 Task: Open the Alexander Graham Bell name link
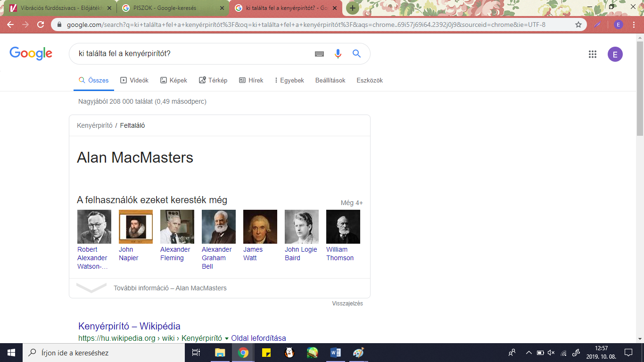(x=217, y=258)
